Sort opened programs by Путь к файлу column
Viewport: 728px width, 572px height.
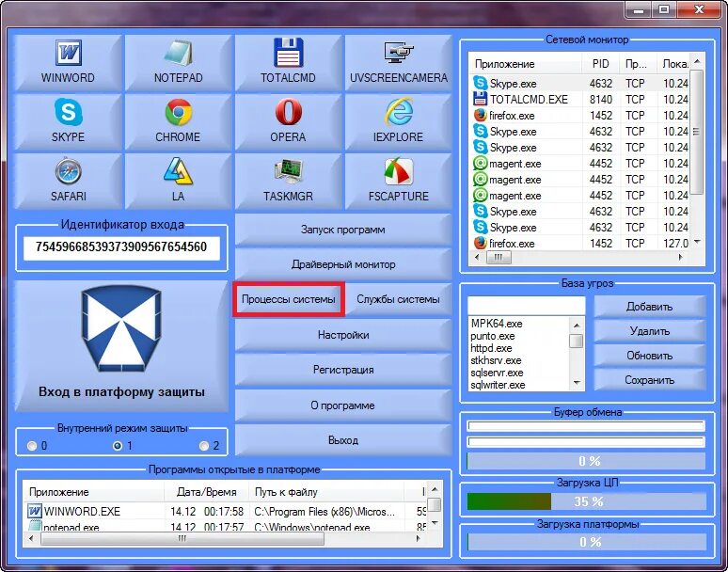pyautogui.click(x=327, y=492)
